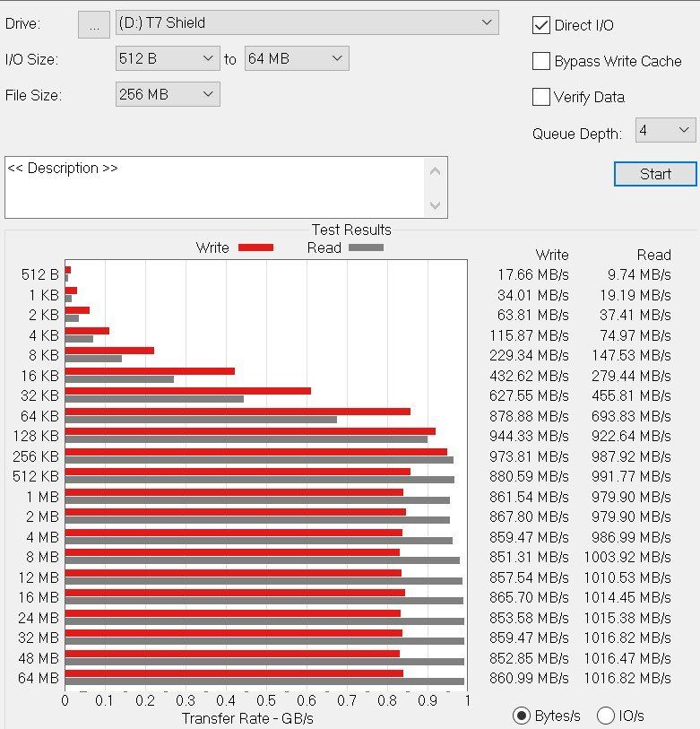This screenshot has width=700, height=729.
Task: Click the write value 861.54 MB/s
Action: (x=529, y=497)
